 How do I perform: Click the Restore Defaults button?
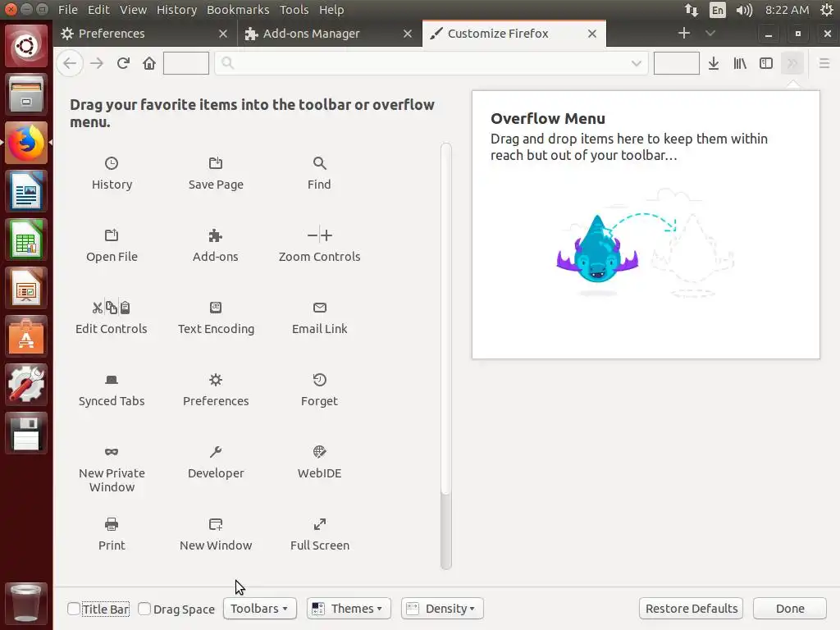point(691,609)
